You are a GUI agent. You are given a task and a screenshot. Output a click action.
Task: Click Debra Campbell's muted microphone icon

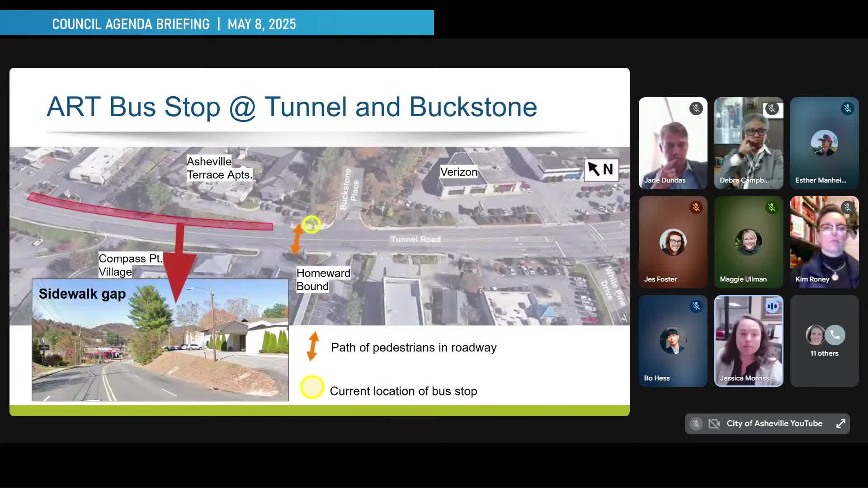point(772,108)
